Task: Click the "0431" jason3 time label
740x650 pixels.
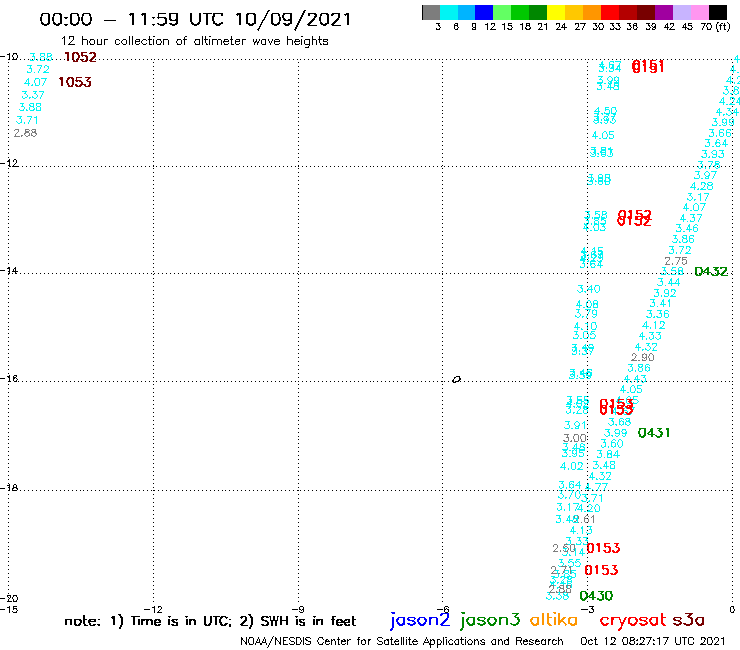Action: point(654,432)
